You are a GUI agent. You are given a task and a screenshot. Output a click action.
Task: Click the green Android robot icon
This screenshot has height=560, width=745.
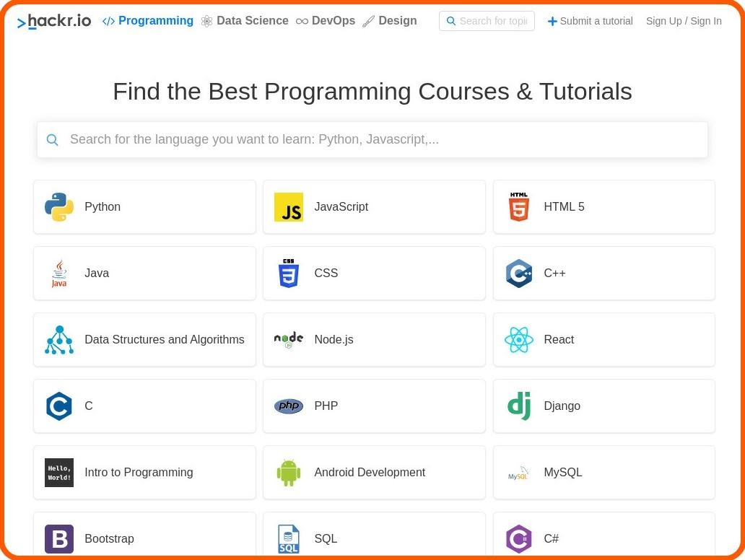(x=289, y=473)
